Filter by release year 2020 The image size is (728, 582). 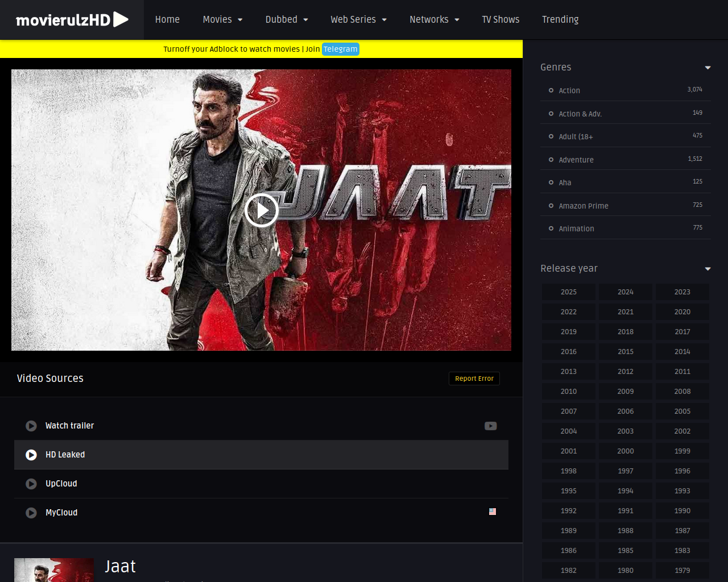pos(682,312)
